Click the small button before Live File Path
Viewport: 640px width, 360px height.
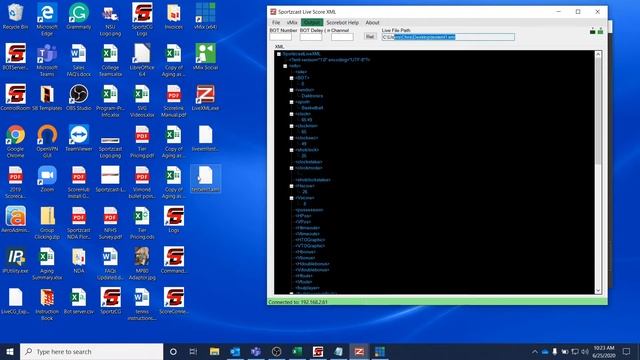pyautogui.click(x=370, y=37)
